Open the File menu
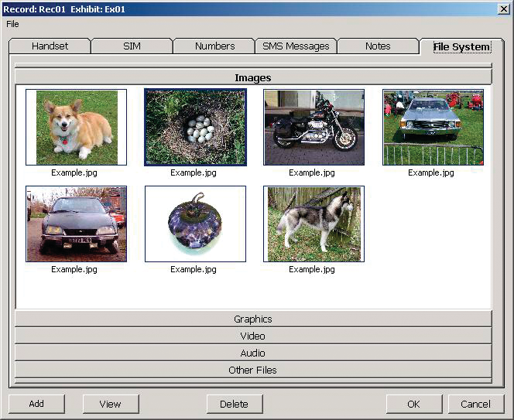Viewport: 514px width, 420px height. 12,24
